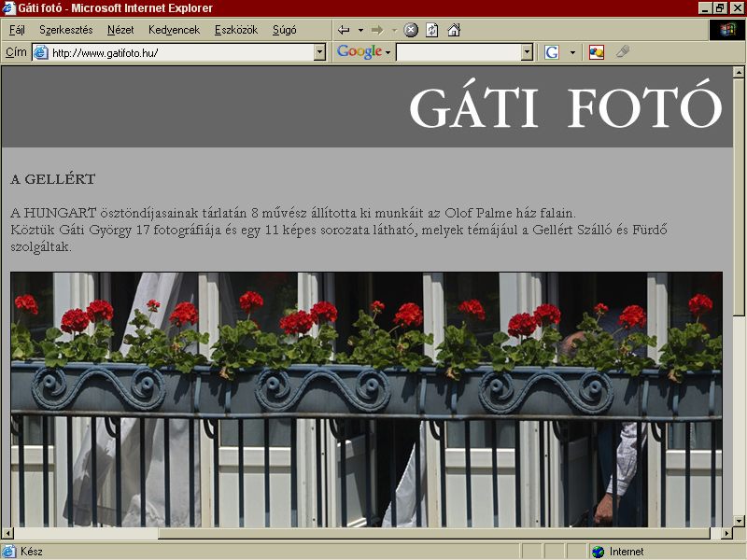This screenshot has height=560, width=747.
Task: Click the Google toolbar news image icon
Action: pyautogui.click(x=597, y=52)
